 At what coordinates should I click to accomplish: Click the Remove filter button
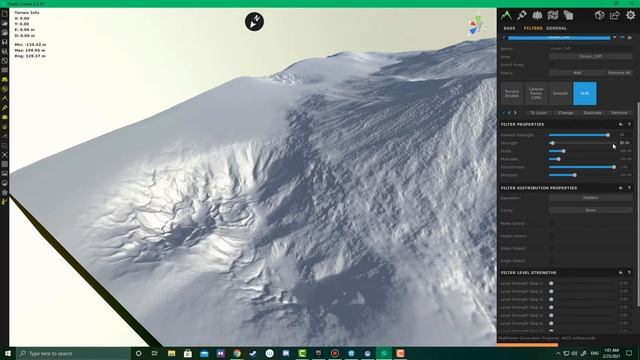pyautogui.click(x=619, y=113)
